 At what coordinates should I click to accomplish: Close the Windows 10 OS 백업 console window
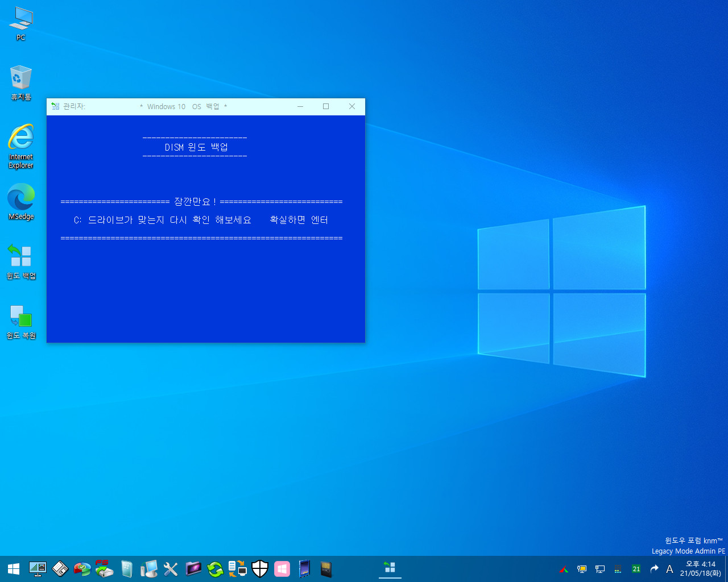pyautogui.click(x=352, y=106)
